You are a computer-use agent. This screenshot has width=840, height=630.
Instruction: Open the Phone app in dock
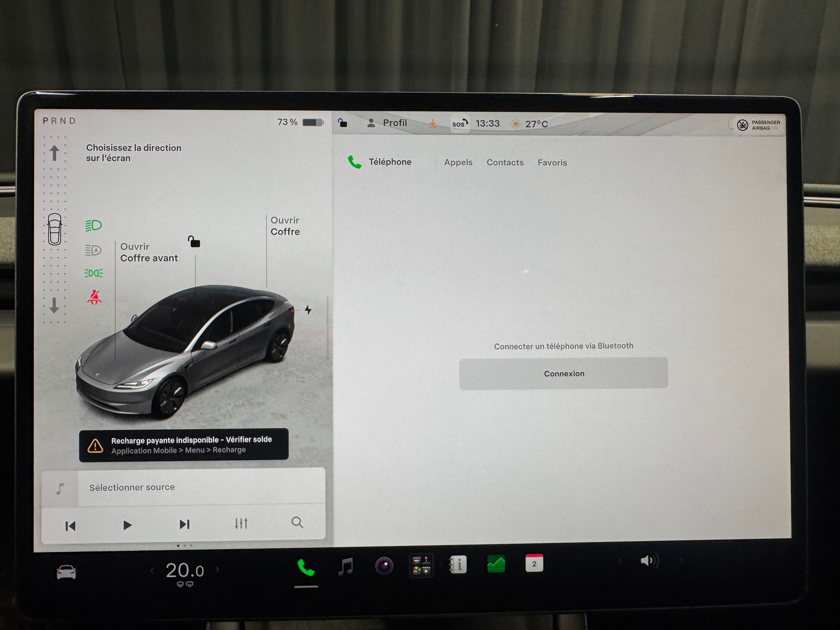306,568
